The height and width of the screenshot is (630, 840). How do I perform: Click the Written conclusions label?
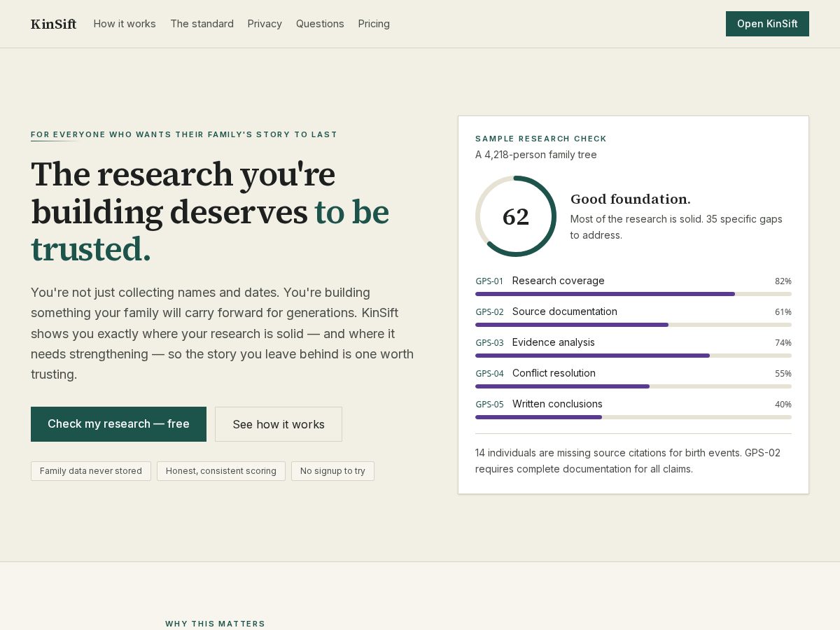557,404
